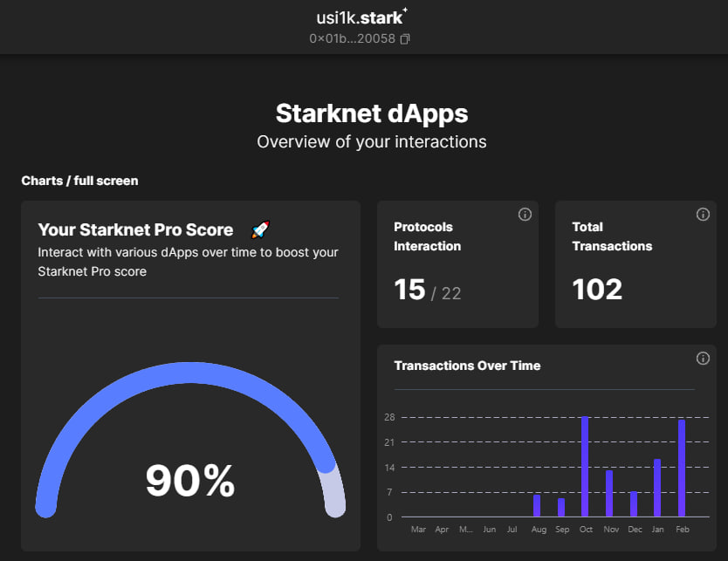Click the shortened address 0x01b...20058
Image resolution: width=728 pixels, height=561 pixels.
(x=353, y=38)
